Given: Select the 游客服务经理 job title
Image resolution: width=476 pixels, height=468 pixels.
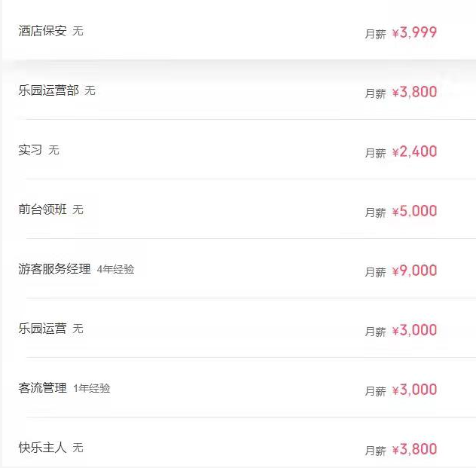Looking at the screenshot, I should 54,270.
